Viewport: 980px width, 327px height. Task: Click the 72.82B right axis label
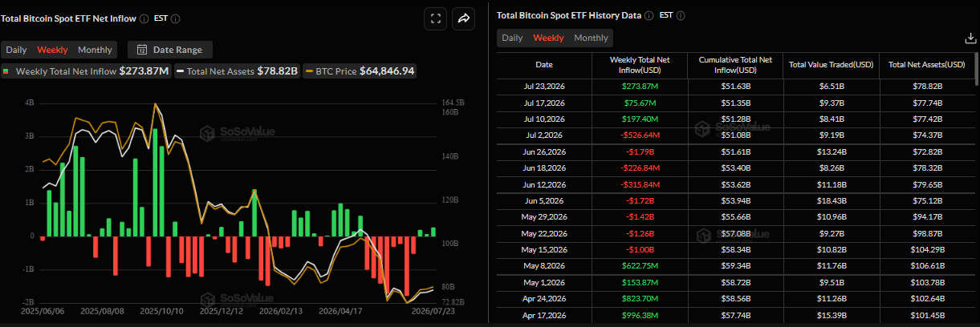point(454,301)
